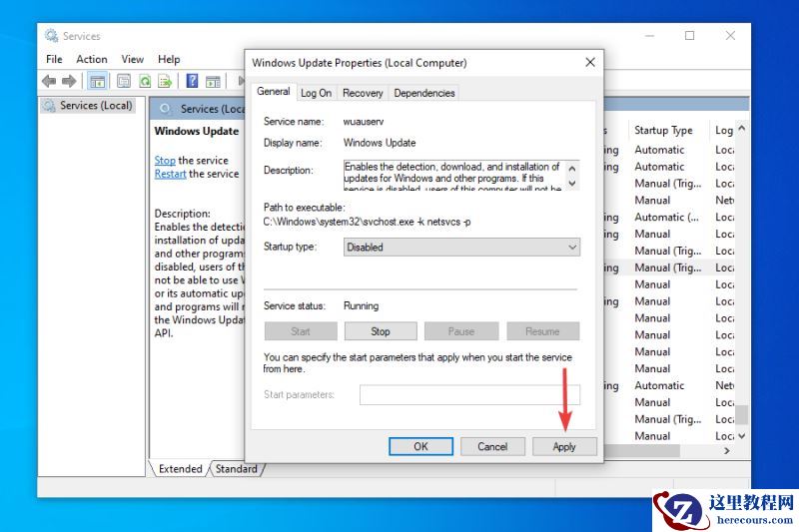Open the File menu

point(54,59)
